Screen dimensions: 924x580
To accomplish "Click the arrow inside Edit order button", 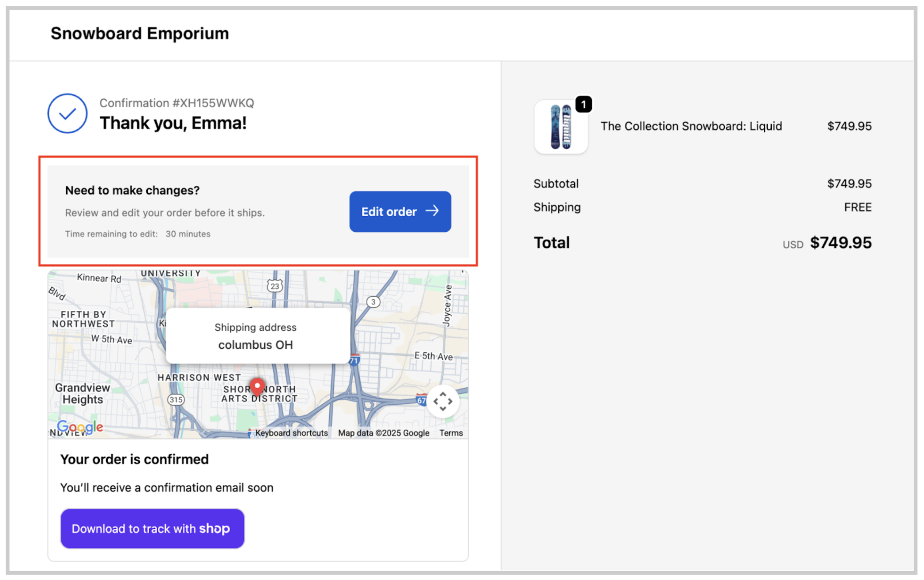I will (x=432, y=211).
